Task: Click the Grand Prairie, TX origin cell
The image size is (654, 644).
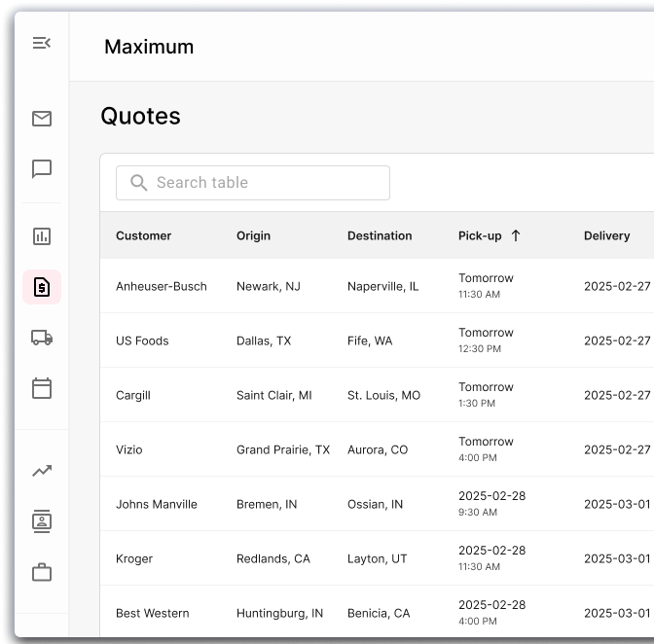Action: 283,449
